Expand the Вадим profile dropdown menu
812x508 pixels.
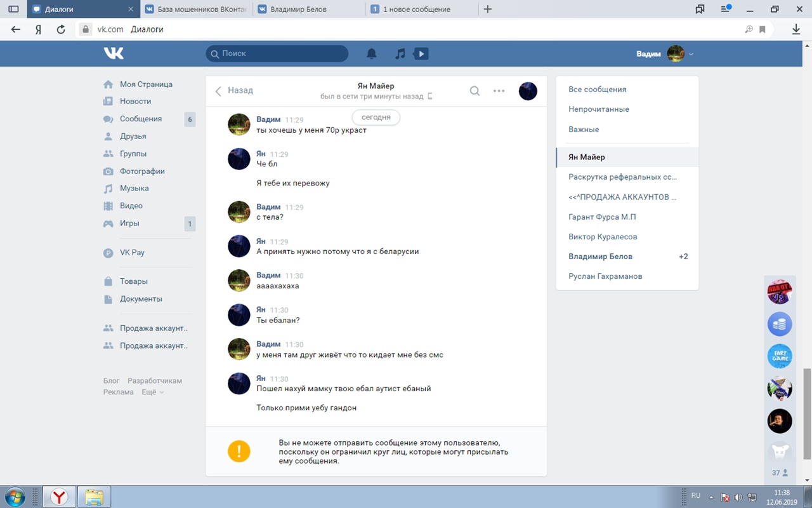click(x=691, y=54)
